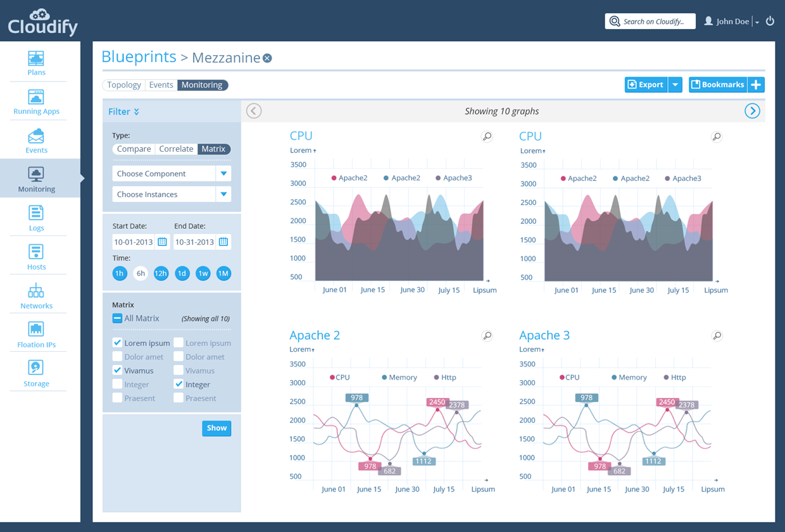Open the Bookmarks button
Screen dimensions: 785x532
point(719,85)
